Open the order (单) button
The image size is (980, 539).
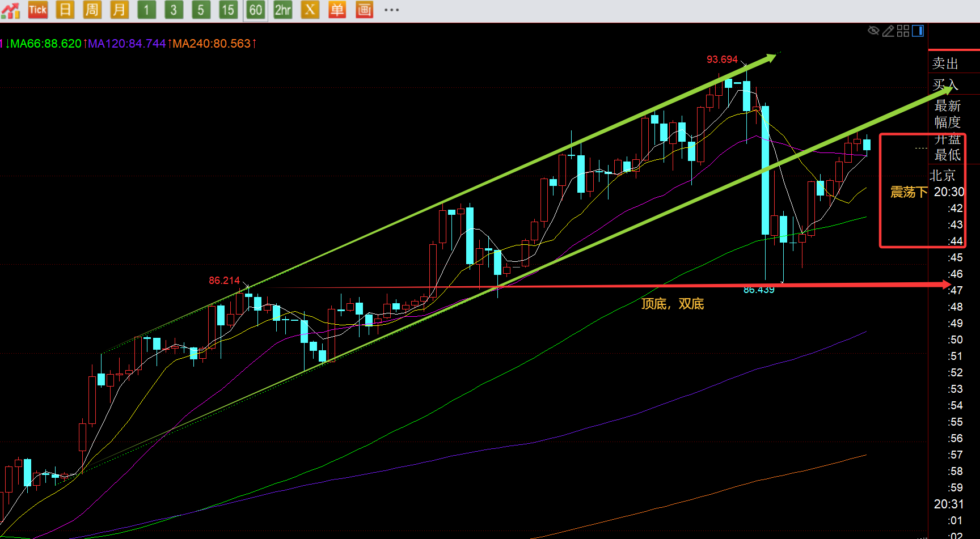point(337,10)
